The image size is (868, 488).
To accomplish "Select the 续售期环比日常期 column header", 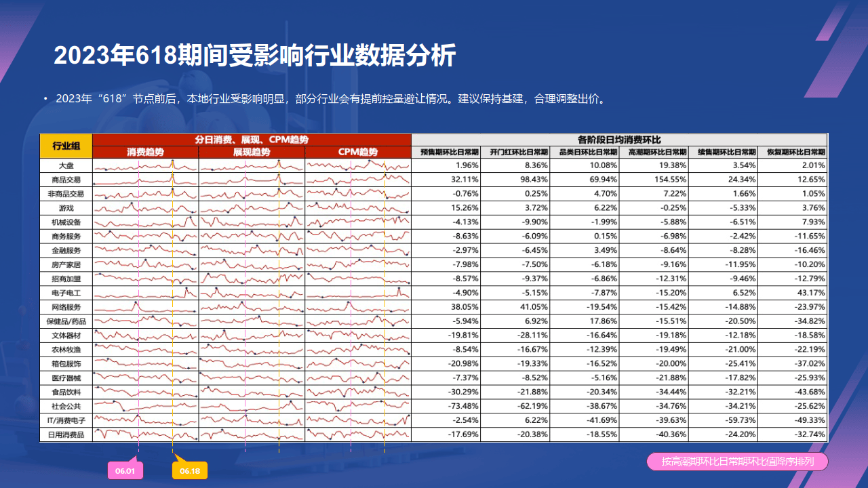I will pyautogui.click(x=723, y=152).
